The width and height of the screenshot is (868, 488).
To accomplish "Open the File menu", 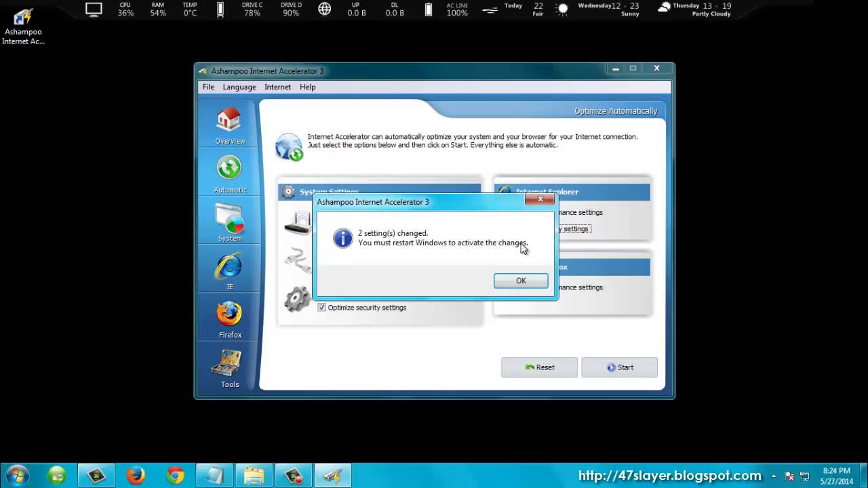I will click(x=208, y=87).
